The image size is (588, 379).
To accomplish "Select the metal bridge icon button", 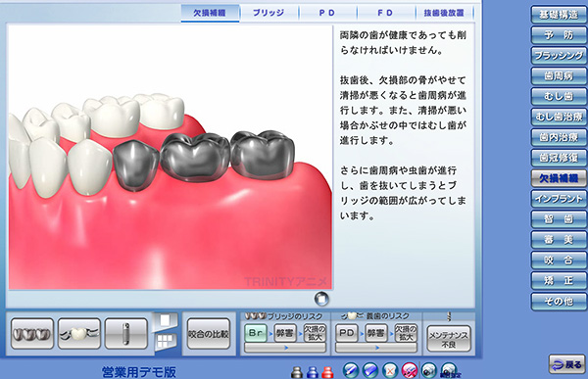I will [32, 334].
